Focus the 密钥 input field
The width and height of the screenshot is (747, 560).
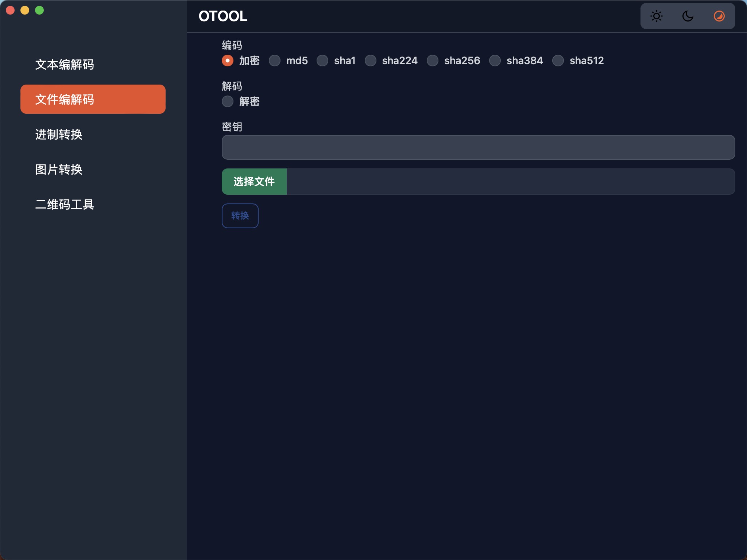tap(478, 147)
